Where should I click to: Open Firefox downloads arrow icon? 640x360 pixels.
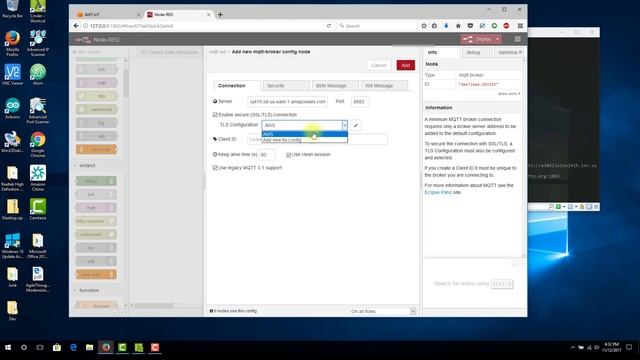tap(446, 26)
